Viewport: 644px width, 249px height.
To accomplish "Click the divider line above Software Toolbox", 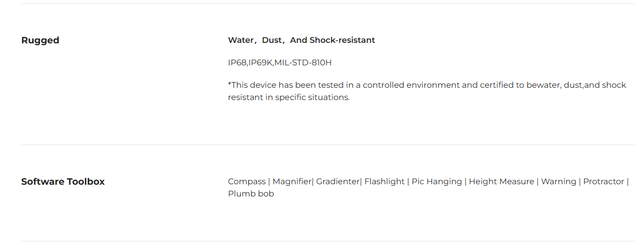I will click(x=328, y=145).
